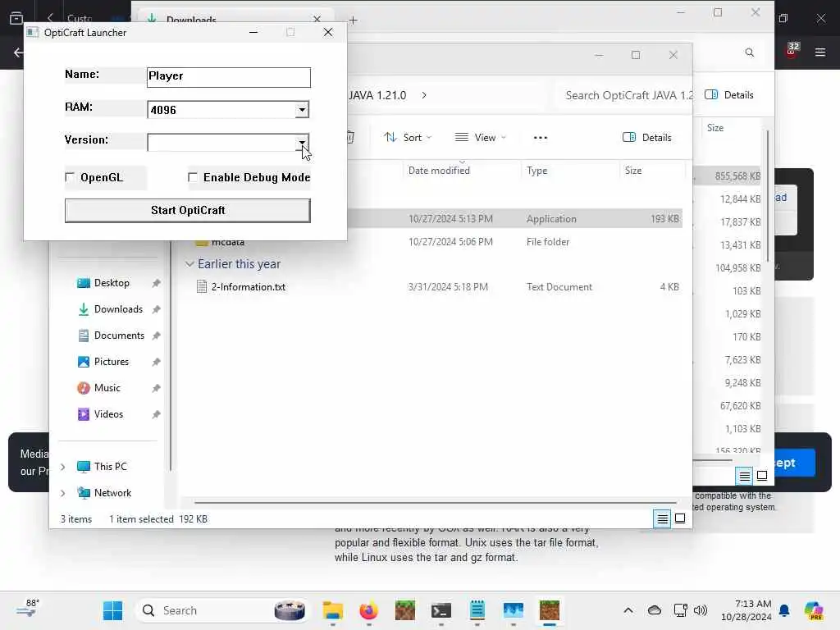Image resolution: width=840 pixels, height=630 pixels.
Task: Click the pin icon next to Desktop
Action: coord(156,283)
